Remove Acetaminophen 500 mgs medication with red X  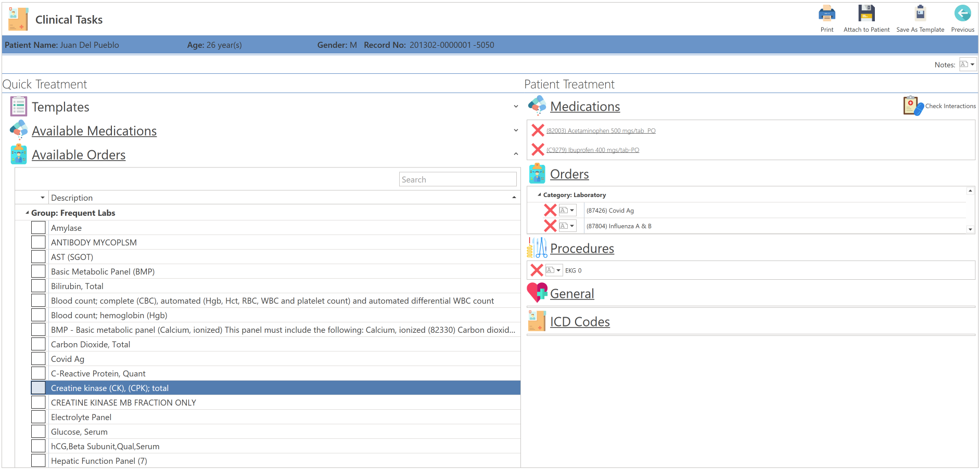(x=538, y=130)
